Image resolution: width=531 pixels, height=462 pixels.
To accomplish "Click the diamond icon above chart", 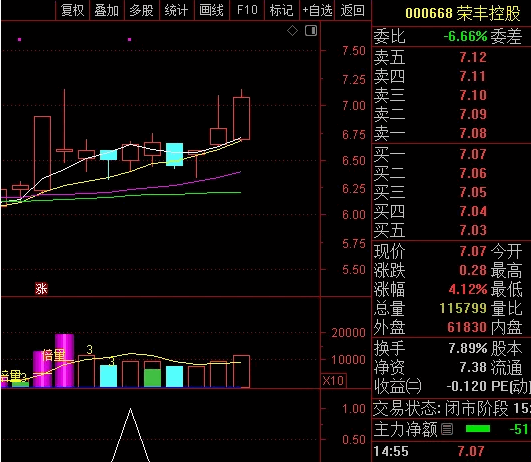I will click(x=292, y=31).
